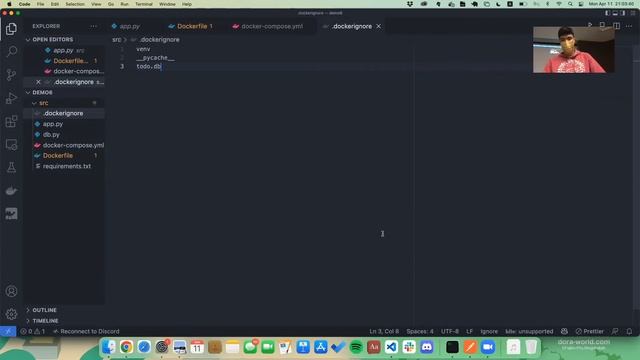Viewport: 640px width, 360px height.
Task: Open the feedback icon in status bar
Action: 615,331
